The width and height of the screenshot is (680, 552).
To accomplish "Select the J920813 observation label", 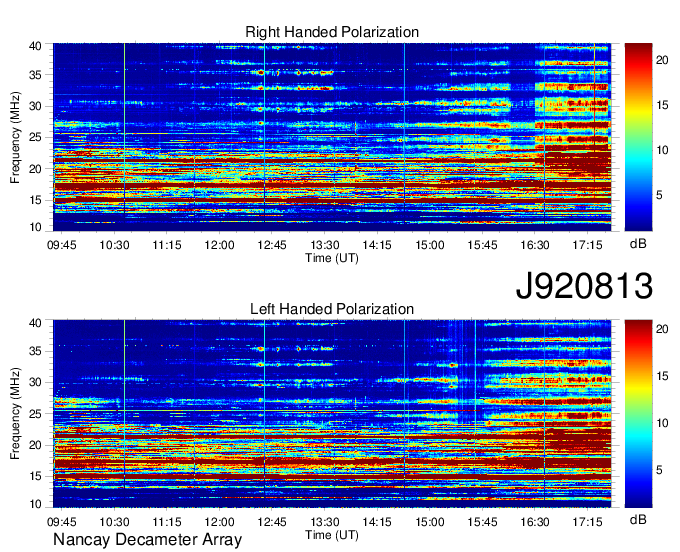I will pos(584,285).
